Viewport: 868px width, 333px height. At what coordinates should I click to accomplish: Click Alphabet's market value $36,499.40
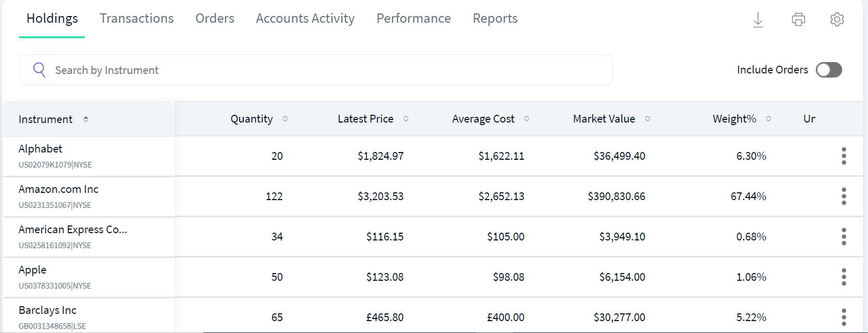pyautogui.click(x=619, y=156)
